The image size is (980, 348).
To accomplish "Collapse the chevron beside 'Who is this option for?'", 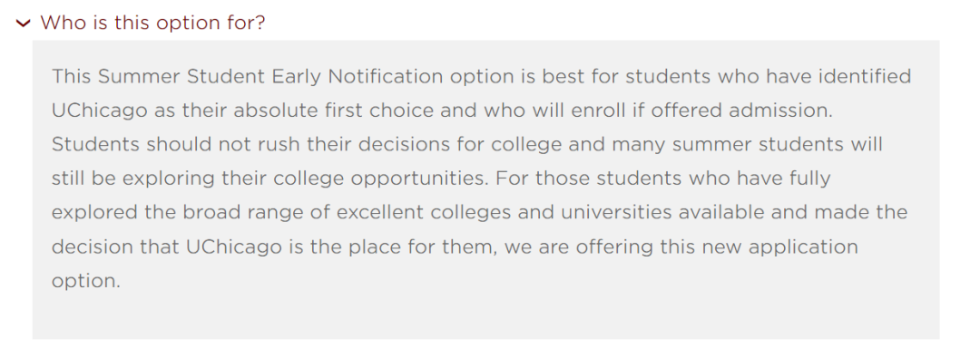I will pyautogui.click(x=24, y=24).
